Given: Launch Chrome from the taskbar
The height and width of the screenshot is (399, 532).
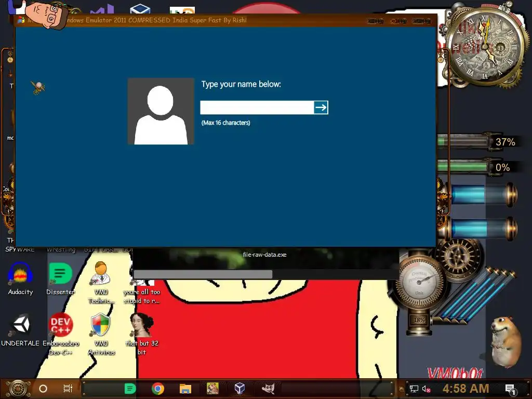Looking at the screenshot, I should pyautogui.click(x=158, y=389).
